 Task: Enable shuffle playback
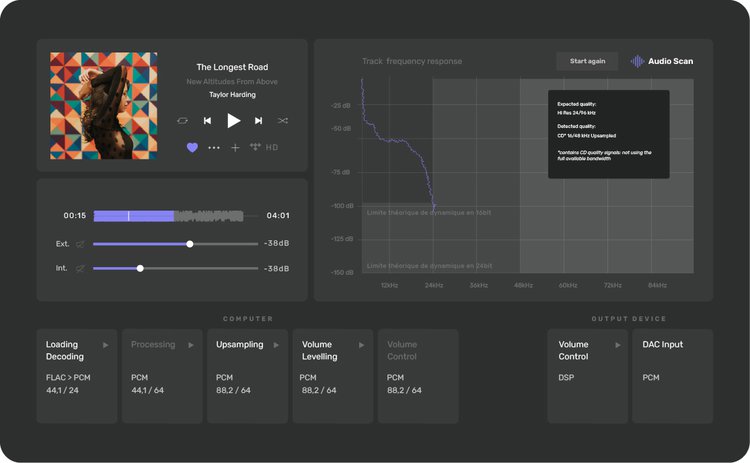coord(283,121)
